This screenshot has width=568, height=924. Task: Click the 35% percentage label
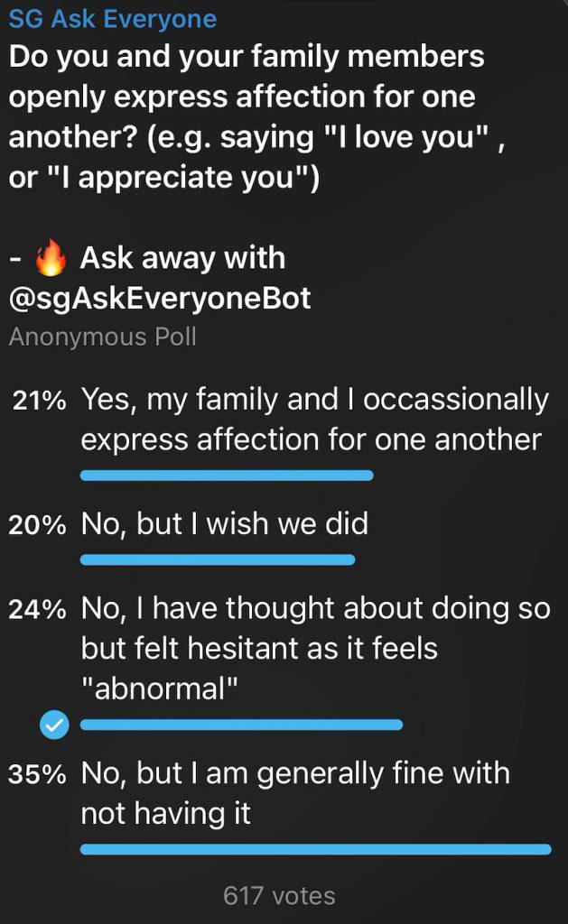38,775
